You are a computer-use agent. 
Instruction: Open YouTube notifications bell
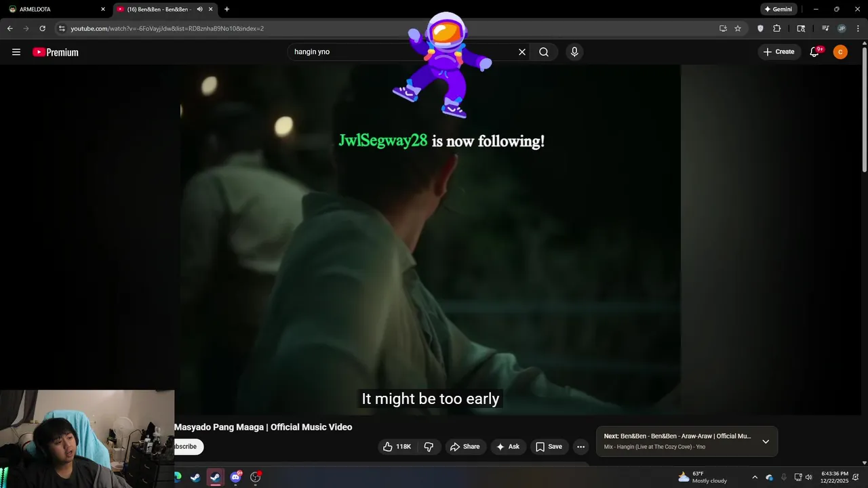pos(815,52)
